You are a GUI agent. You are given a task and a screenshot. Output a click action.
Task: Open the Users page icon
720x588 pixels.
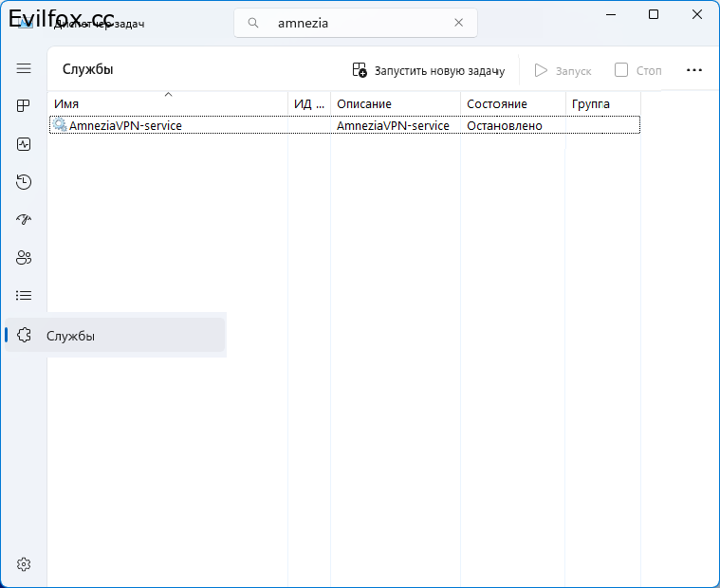(24, 258)
